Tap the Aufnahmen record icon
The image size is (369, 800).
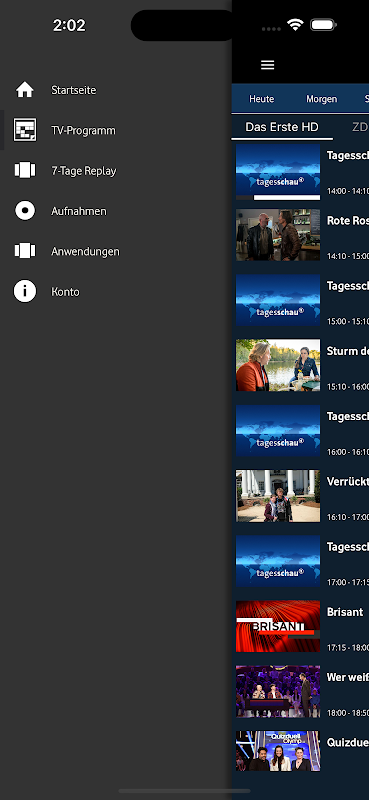point(24,211)
